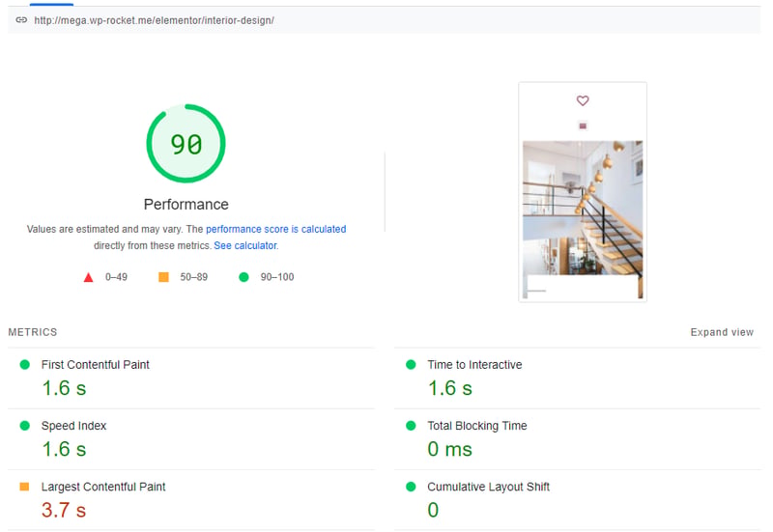
Task: Click the 90 performance score gauge
Action: coord(186,143)
